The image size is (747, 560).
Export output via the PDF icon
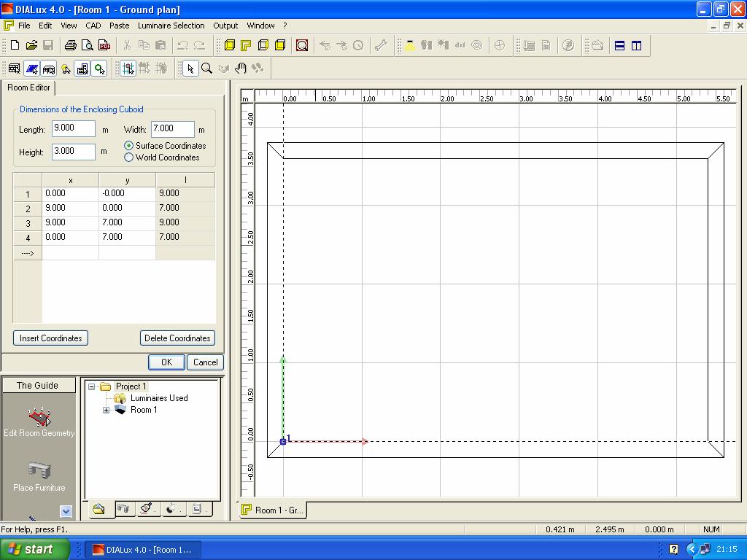pyautogui.click(x=104, y=45)
